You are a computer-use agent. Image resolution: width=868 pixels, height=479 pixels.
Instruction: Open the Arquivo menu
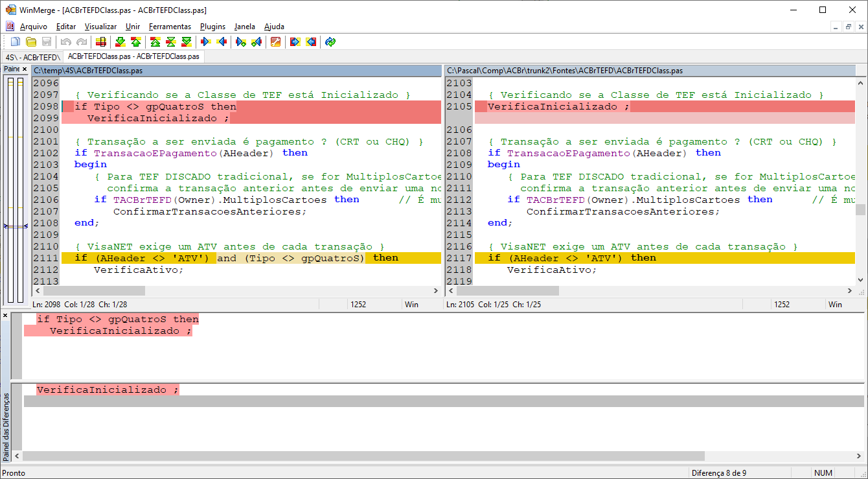(x=34, y=27)
